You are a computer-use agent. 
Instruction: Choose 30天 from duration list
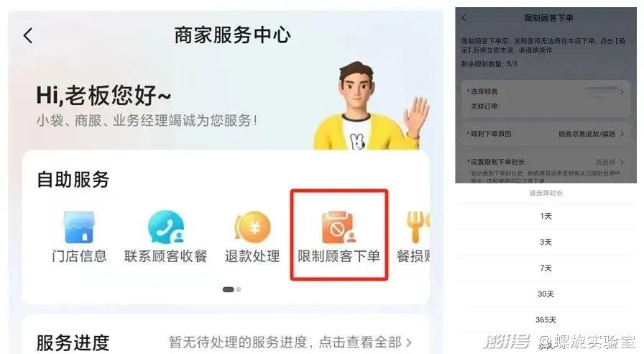coord(546,294)
